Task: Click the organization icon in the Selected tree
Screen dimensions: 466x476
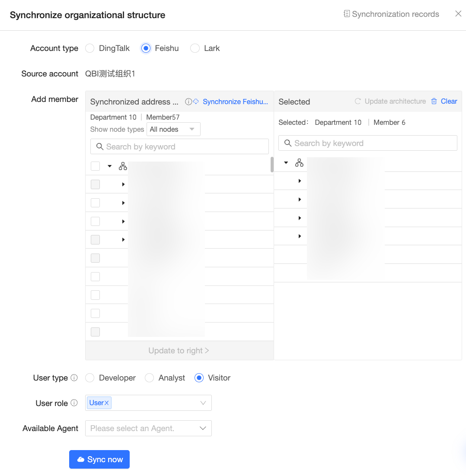Action: [299, 163]
